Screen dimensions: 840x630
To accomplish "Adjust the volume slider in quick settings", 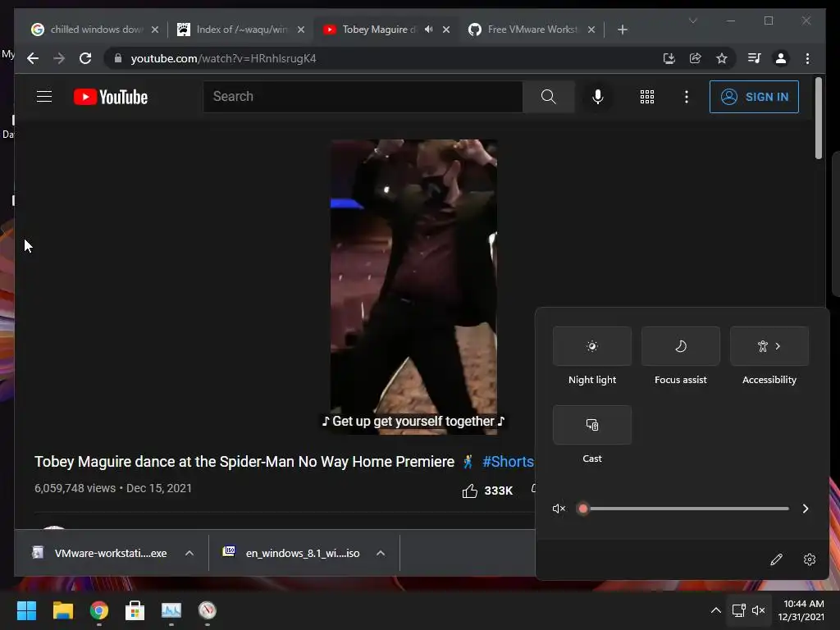I will point(685,509).
